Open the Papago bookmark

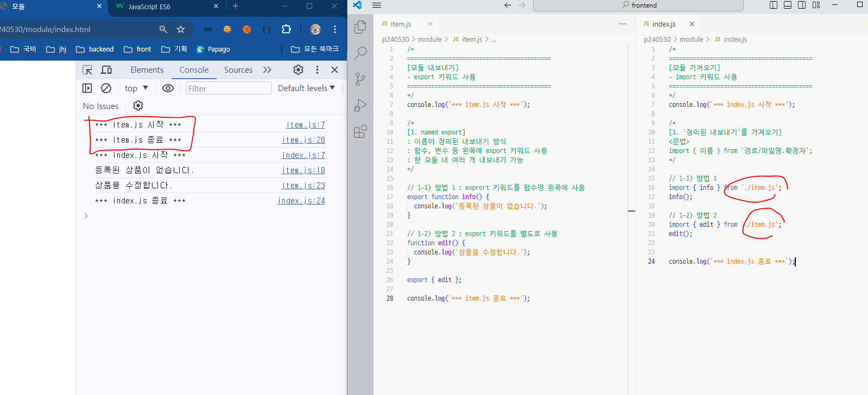(213, 49)
